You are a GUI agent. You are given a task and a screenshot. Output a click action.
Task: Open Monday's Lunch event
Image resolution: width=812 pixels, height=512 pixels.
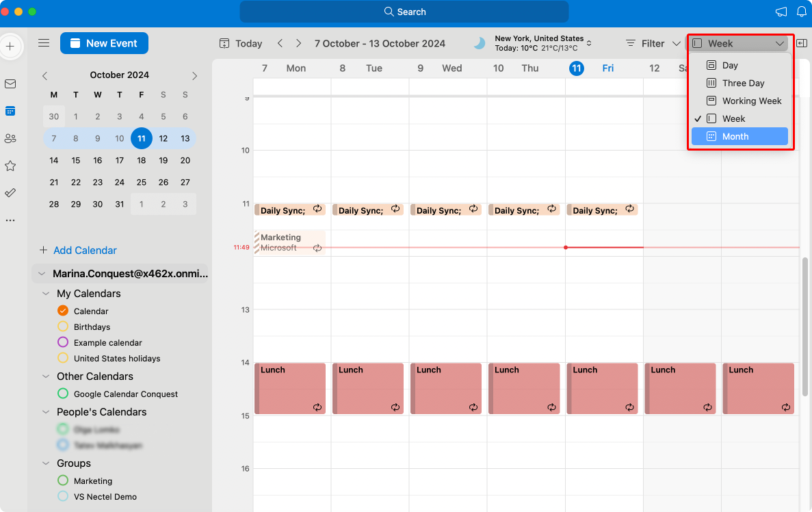point(290,388)
